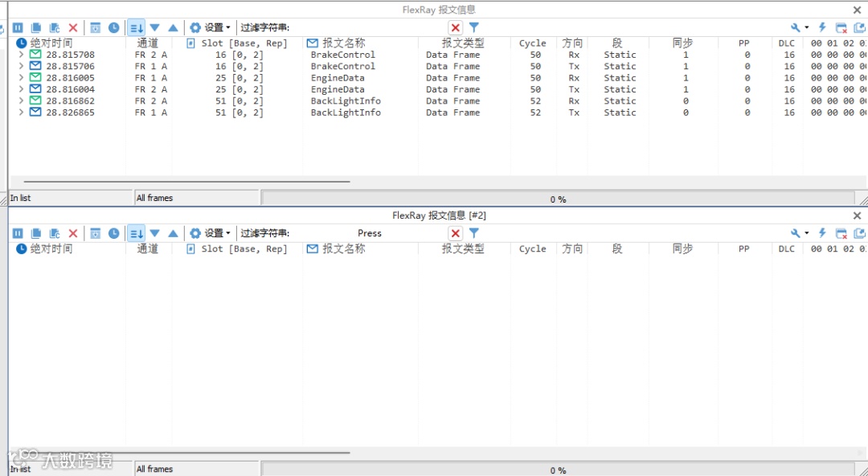Viewport: 868px width, 476px height.
Task: Expand the 28.815708 BrakeControl row
Action: click(21, 55)
